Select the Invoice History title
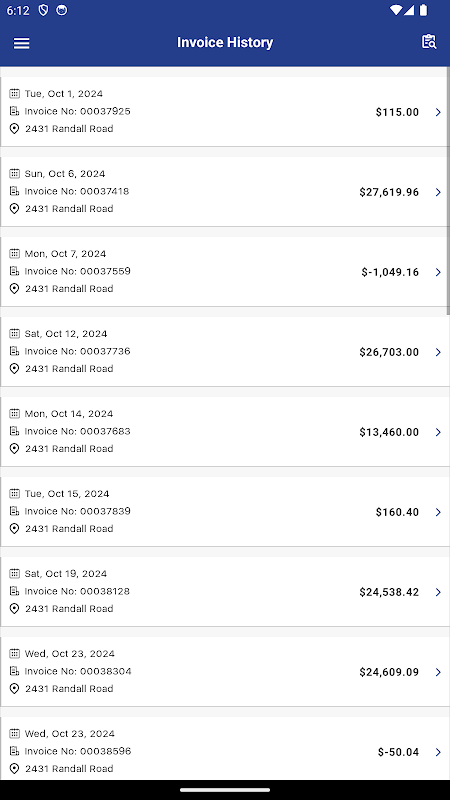The image size is (450, 800). [x=225, y=42]
